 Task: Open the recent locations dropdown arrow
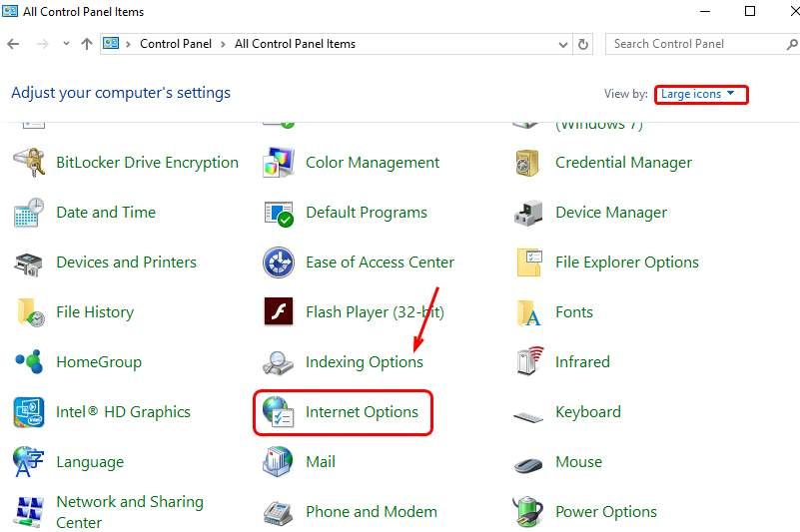66,43
